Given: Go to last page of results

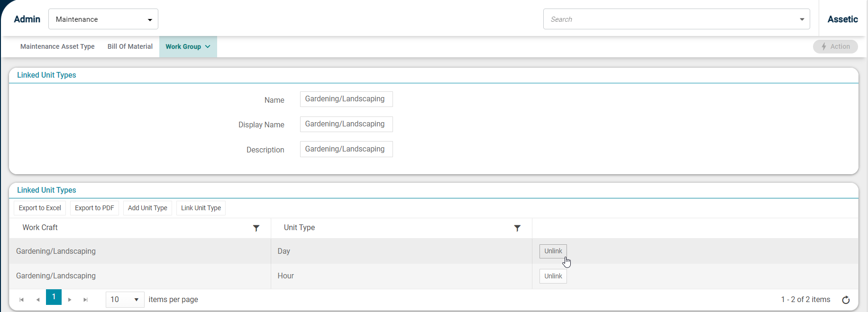Looking at the screenshot, I should 86,300.
